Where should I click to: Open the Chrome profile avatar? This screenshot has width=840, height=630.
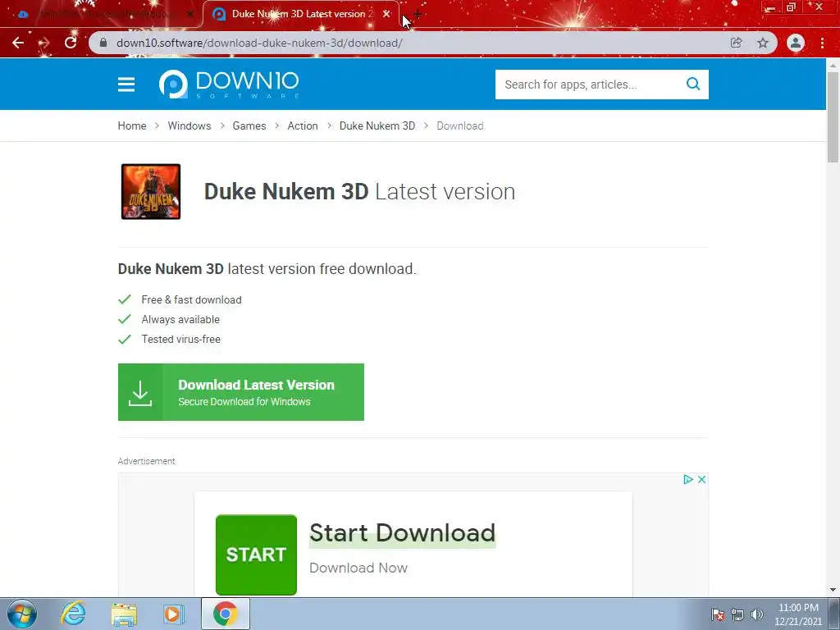(796, 43)
